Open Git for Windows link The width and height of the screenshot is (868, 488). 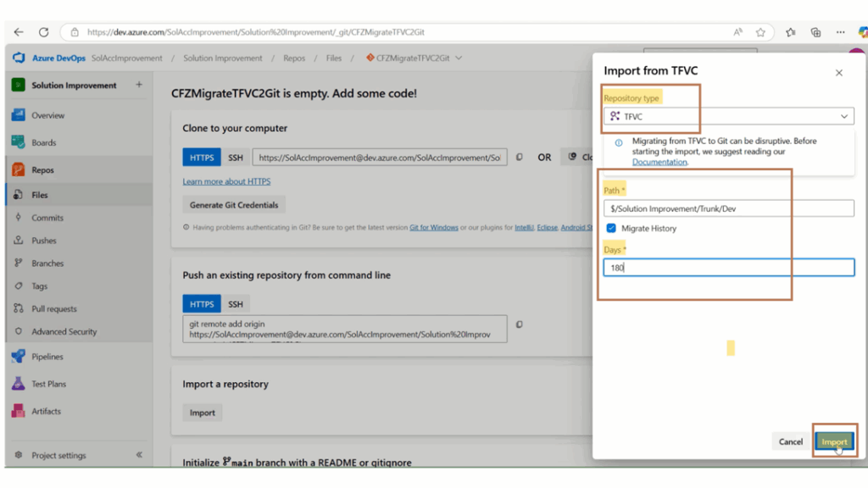[433, 227]
